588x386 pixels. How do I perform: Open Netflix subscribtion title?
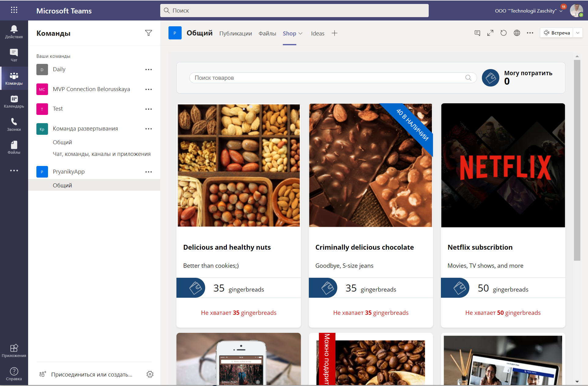480,247
